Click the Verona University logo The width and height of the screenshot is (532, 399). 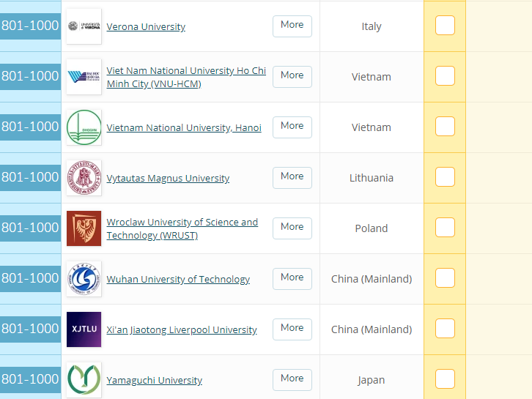click(84, 26)
